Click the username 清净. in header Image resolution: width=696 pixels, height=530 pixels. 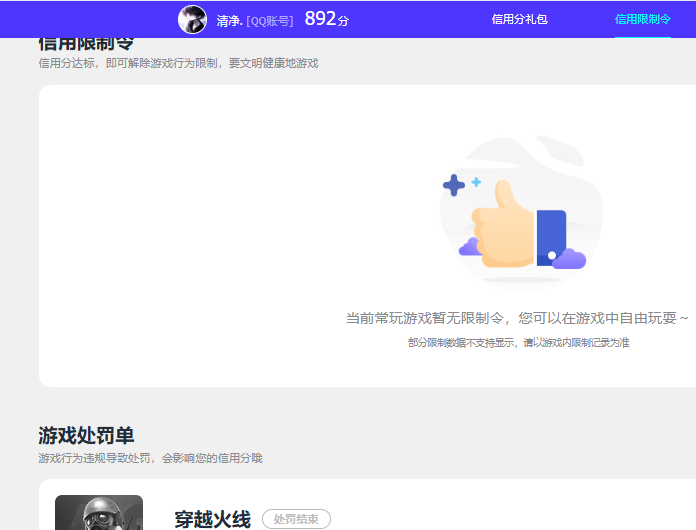[229, 21]
